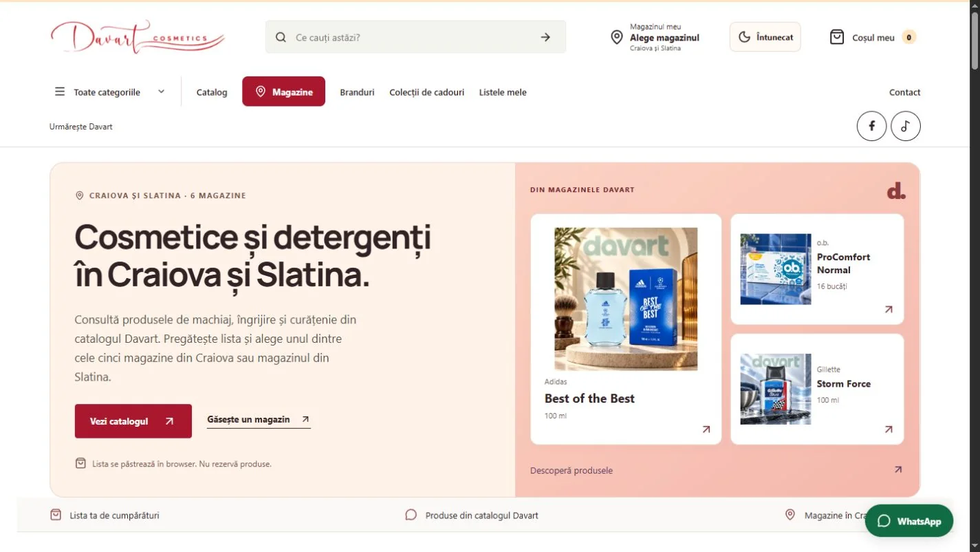Open Listele mele menu item
Viewport: 980px width, 552px height.
(503, 92)
